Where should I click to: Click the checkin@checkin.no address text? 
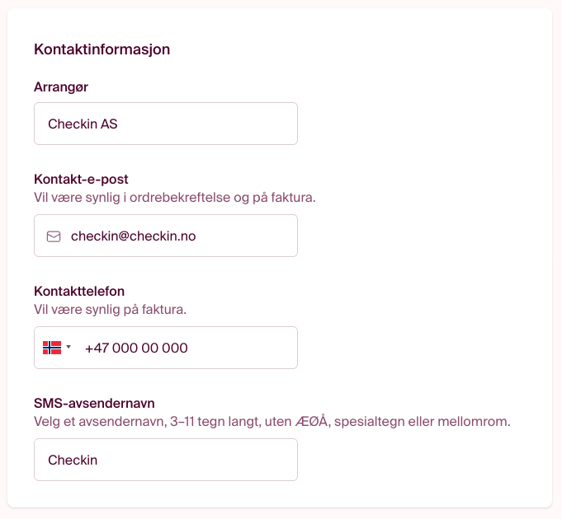pyautogui.click(x=133, y=236)
